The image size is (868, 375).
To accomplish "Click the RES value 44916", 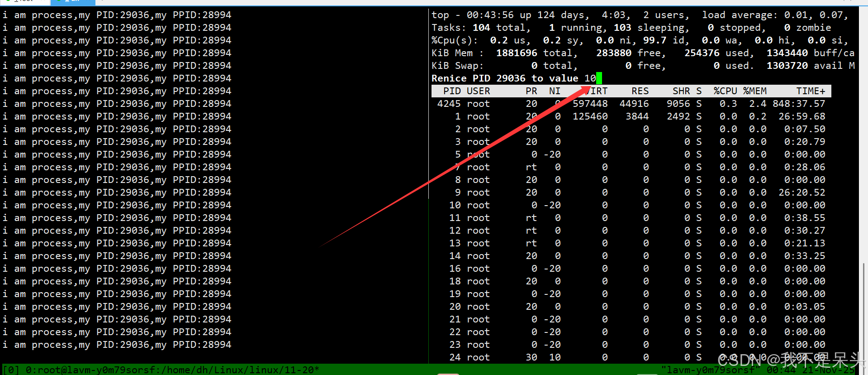I will coord(634,104).
